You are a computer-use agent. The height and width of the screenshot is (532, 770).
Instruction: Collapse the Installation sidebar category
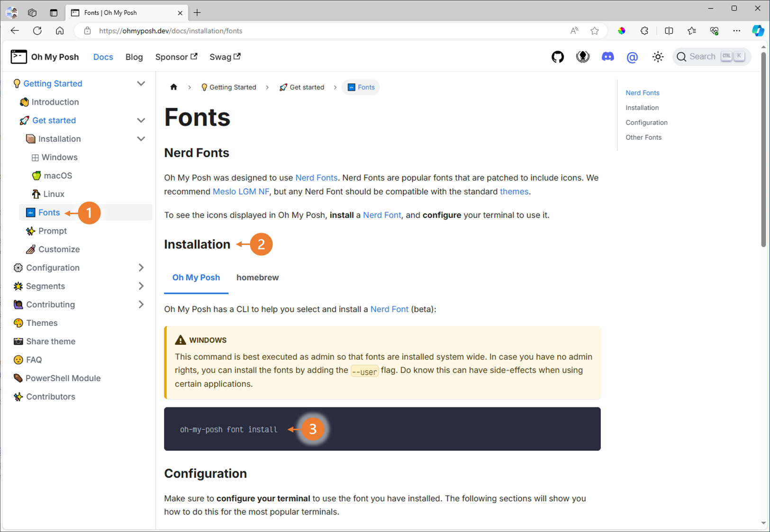click(141, 139)
